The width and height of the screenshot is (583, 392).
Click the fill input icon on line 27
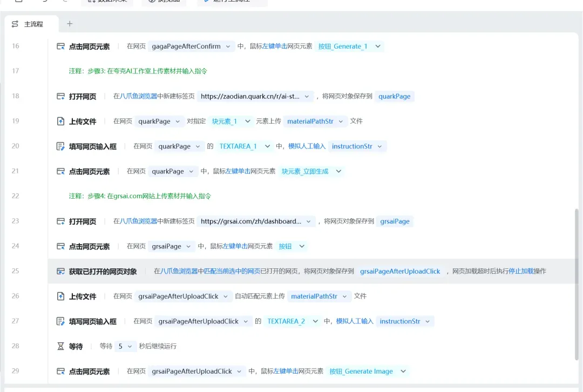pos(60,321)
